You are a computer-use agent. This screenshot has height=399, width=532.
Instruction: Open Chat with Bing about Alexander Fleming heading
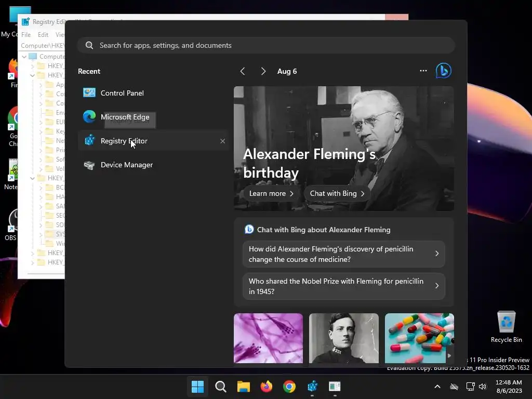324,230
